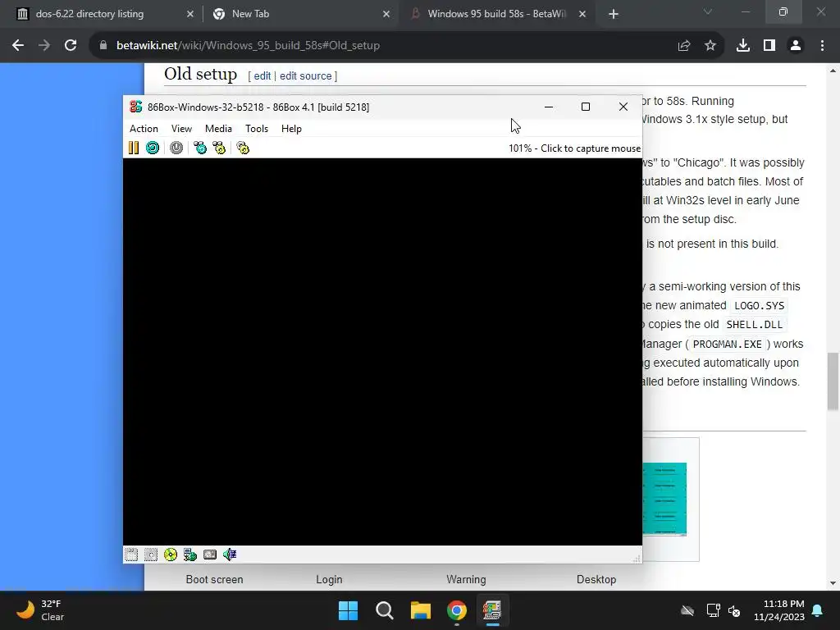Close the Windows 95 build 58s tab

(x=582, y=14)
